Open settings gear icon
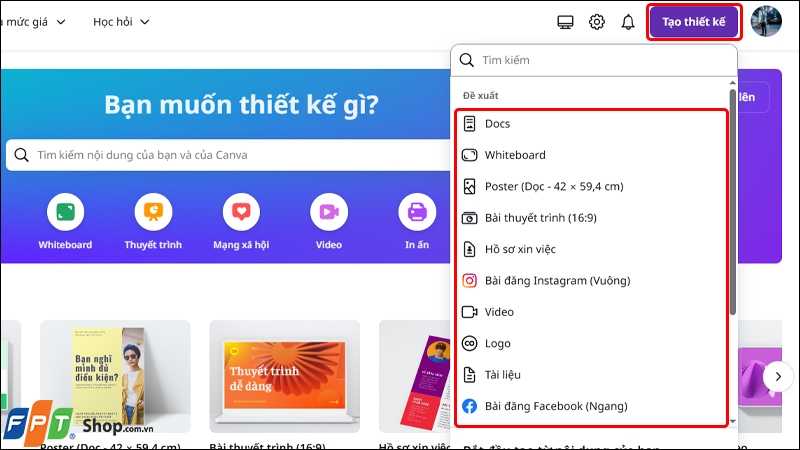This screenshot has width=800, height=450. 596,22
